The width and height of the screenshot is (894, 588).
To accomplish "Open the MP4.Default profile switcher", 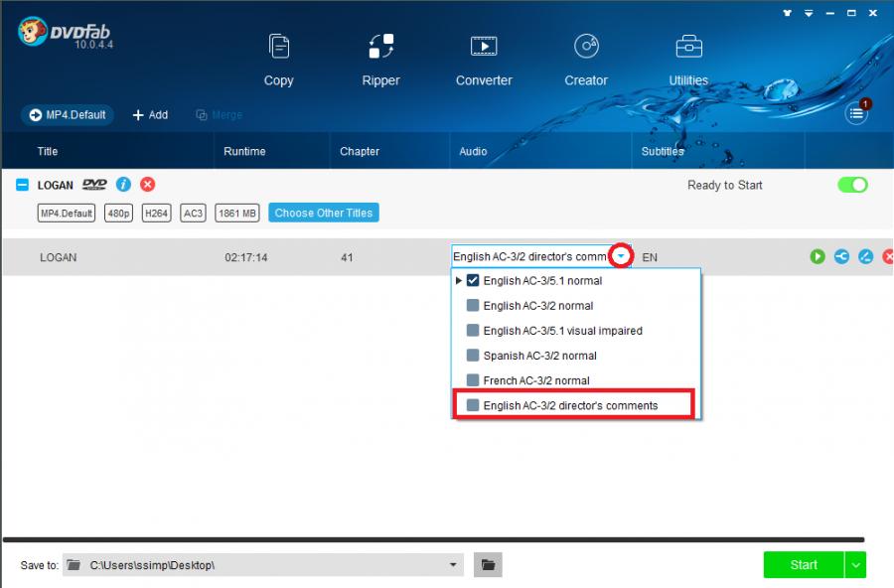I will [x=68, y=114].
